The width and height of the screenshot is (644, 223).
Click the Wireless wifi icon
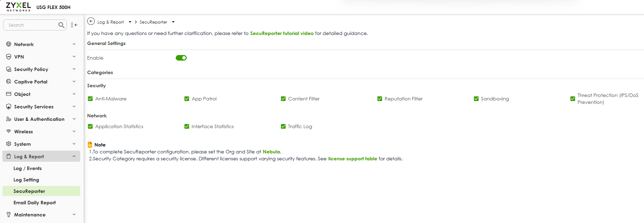(x=9, y=132)
